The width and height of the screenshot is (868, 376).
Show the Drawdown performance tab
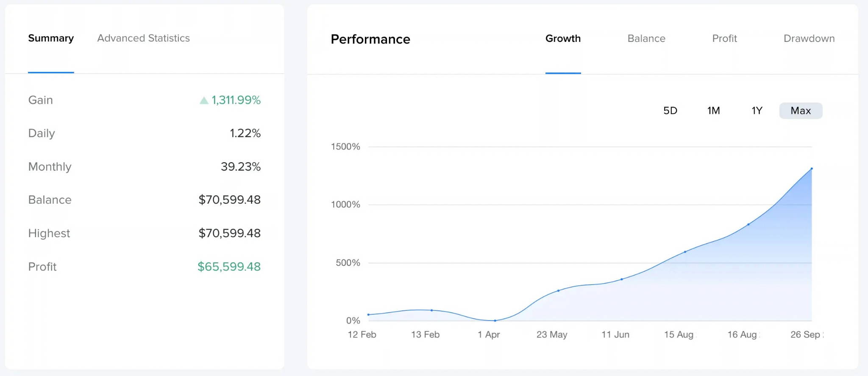point(809,39)
